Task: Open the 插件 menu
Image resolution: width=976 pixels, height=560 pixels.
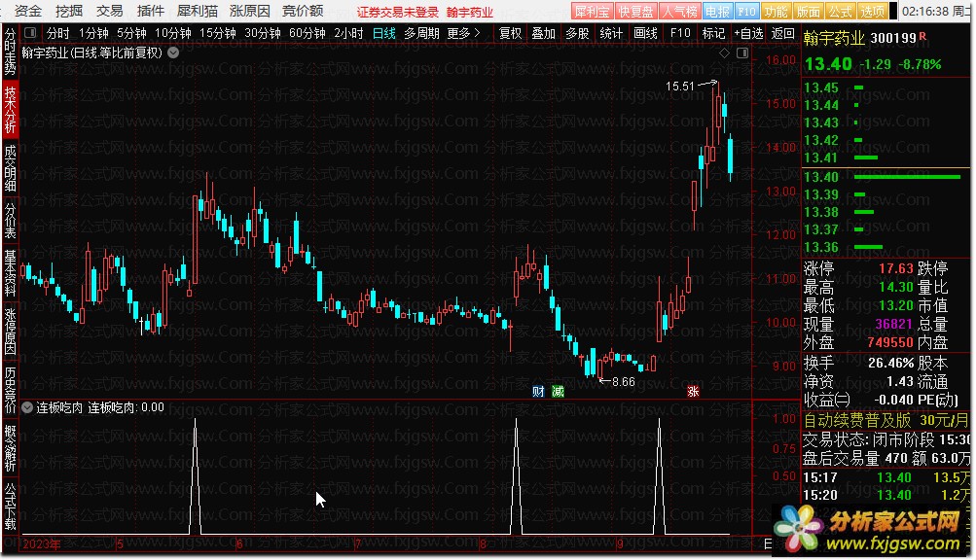Action: tap(151, 11)
